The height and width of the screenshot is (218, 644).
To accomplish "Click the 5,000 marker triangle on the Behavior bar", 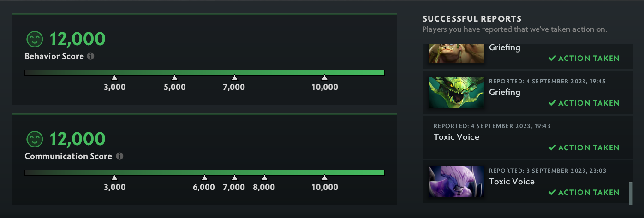I will (x=174, y=78).
